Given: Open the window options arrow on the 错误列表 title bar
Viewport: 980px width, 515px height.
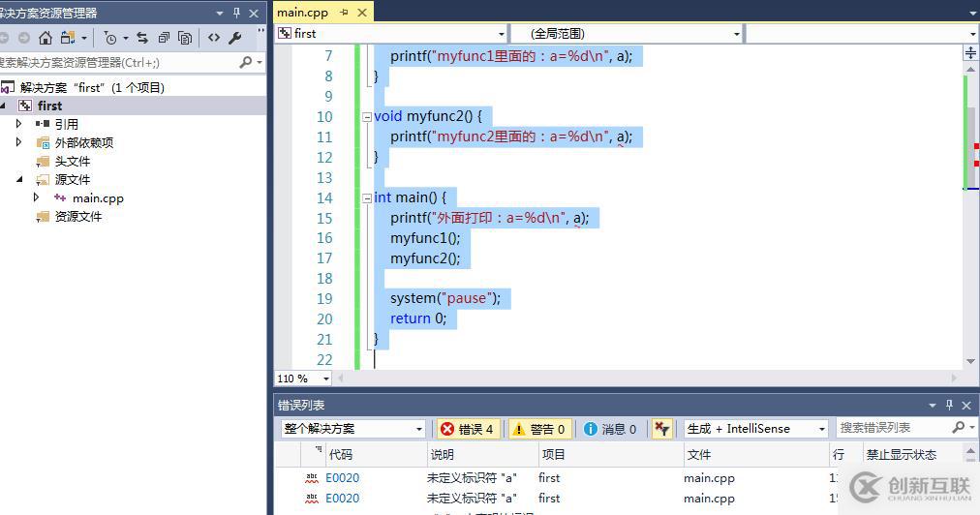Looking at the screenshot, I should pyautogui.click(x=933, y=406).
